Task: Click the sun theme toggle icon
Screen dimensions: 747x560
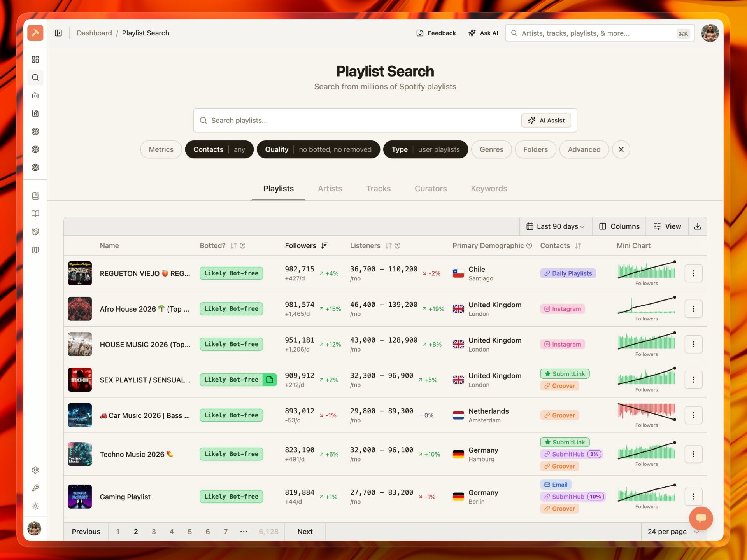Action: pos(35,506)
